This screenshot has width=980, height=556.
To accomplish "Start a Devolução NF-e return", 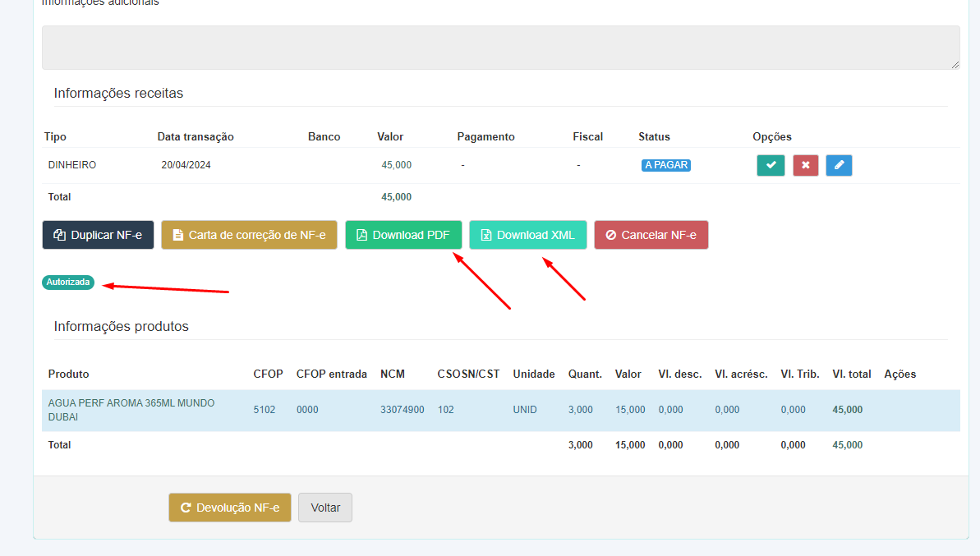I will pos(230,508).
